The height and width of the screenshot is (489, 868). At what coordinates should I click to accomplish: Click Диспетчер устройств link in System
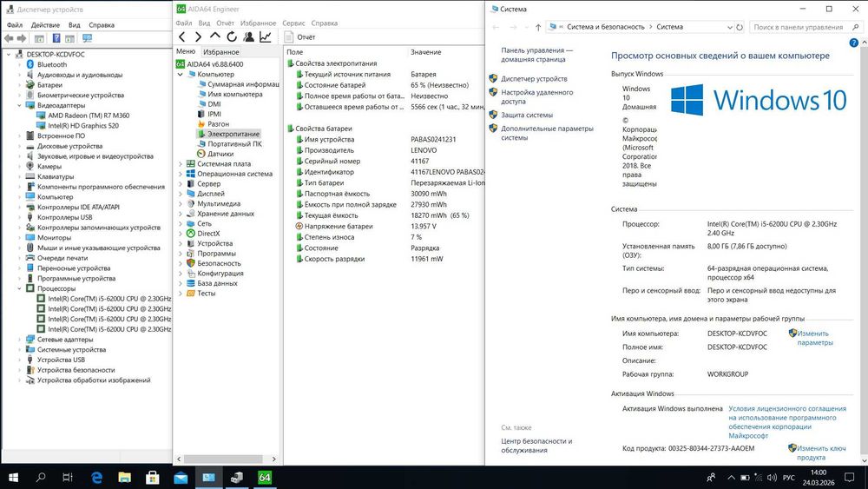click(x=534, y=79)
